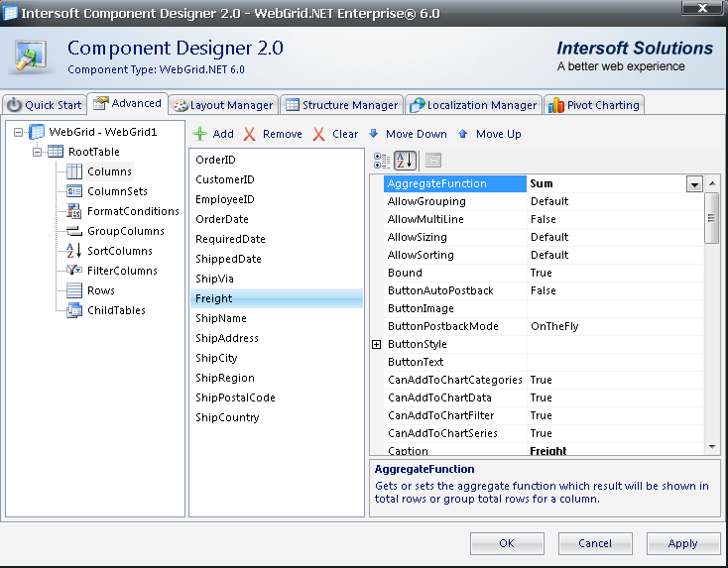Expand the ButtonStyle property

pyautogui.click(x=377, y=344)
